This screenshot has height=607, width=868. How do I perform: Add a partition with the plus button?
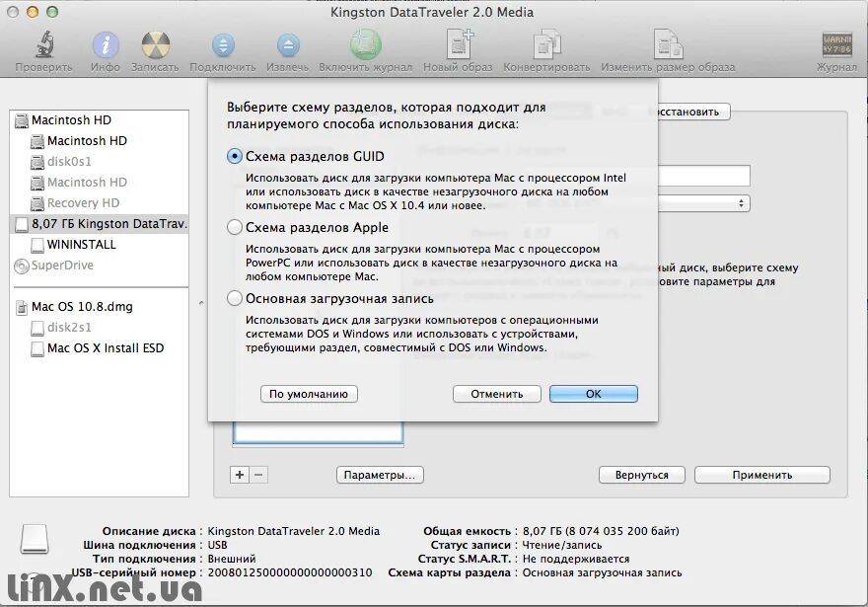(x=240, y=475)
